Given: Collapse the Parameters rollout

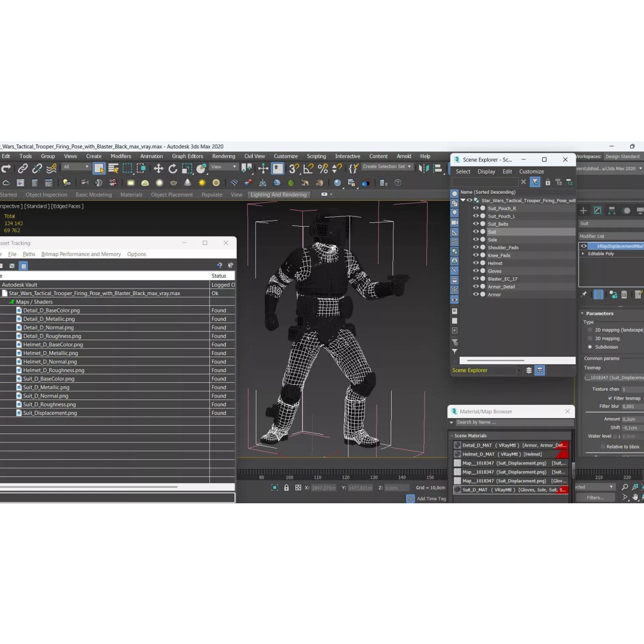Looking at the screenshot, I should [x=583, y=314].
